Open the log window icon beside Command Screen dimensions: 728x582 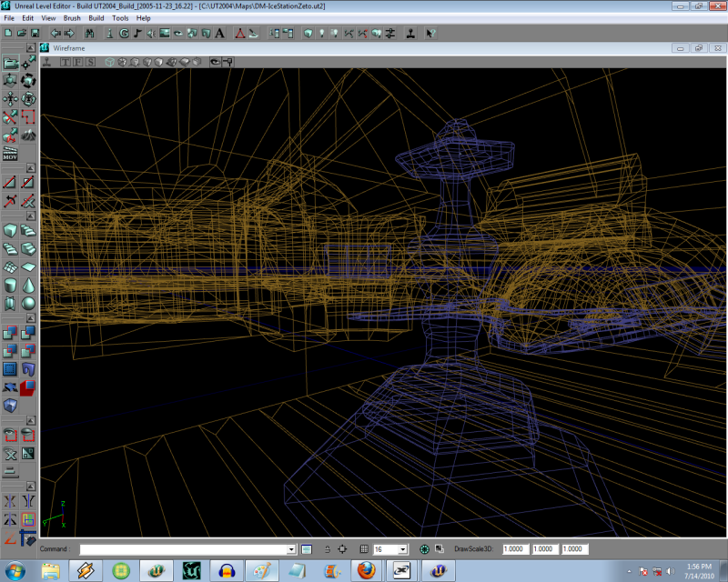307,549
